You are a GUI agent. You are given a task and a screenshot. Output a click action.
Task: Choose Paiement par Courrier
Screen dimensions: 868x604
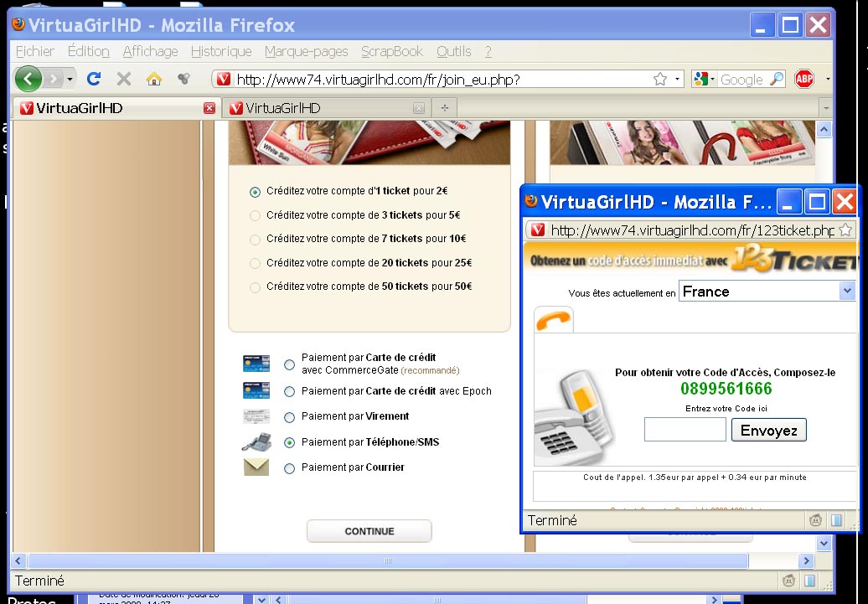tap(289, 468)
